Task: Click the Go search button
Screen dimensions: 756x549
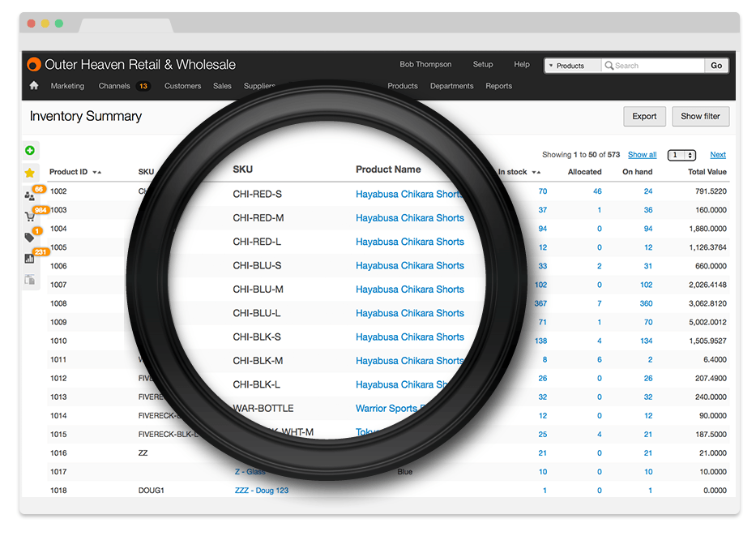Action: coord(716,66)
